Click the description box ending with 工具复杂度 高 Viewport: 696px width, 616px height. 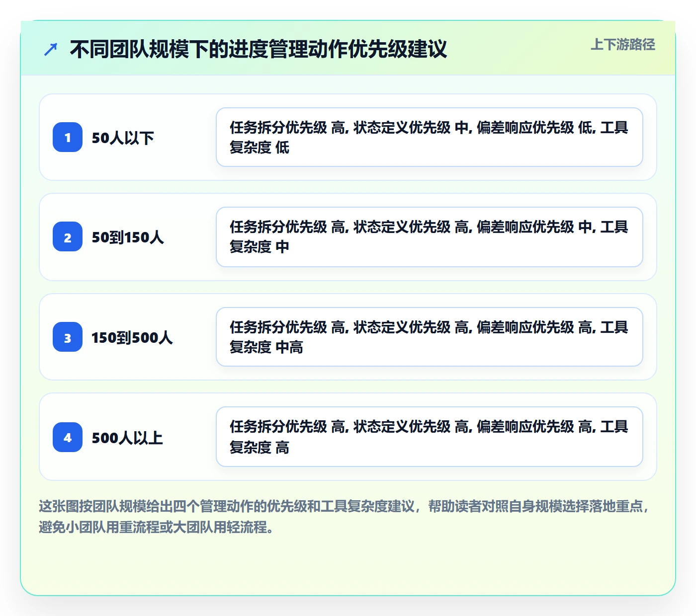point(430,437)
